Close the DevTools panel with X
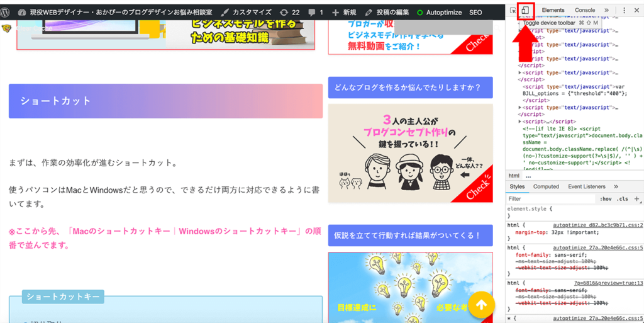 636,10
